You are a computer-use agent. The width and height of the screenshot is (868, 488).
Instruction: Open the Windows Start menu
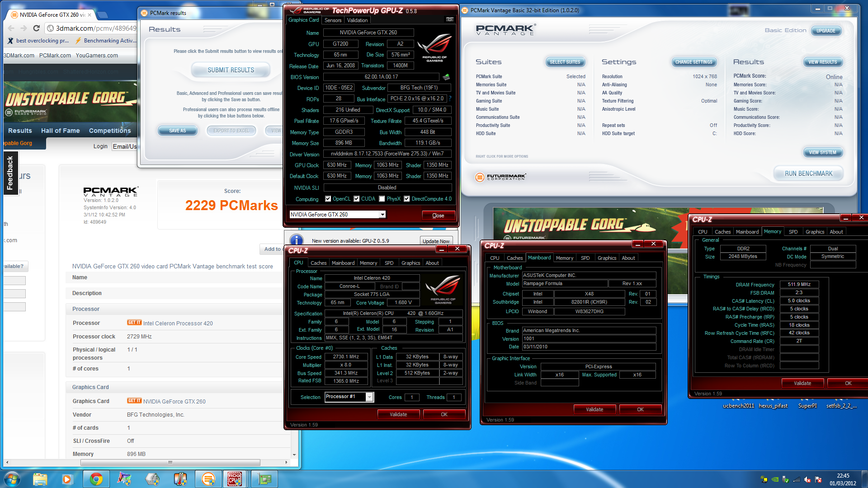tap(11, 479)
